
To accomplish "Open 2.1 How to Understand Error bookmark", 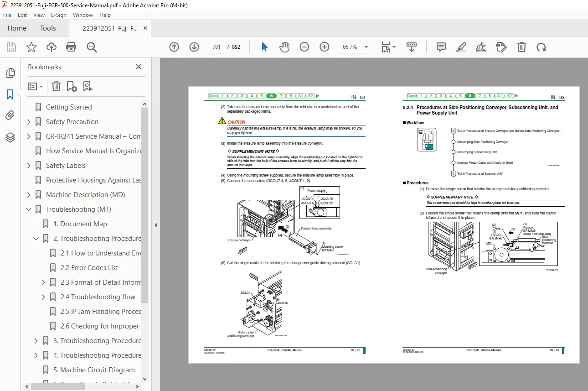I will (x=101, y=253).
